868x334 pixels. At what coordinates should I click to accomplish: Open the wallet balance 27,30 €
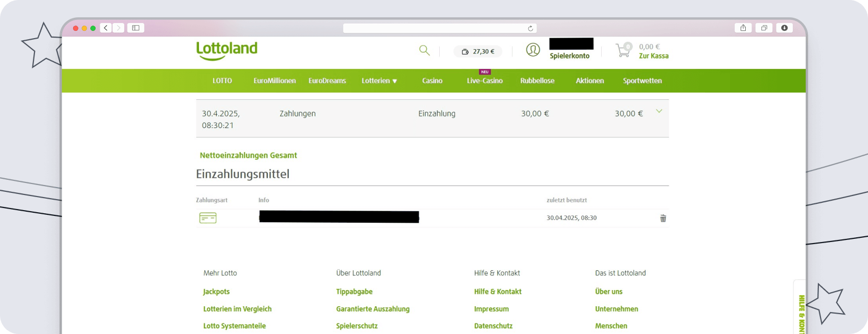[478, 51]
